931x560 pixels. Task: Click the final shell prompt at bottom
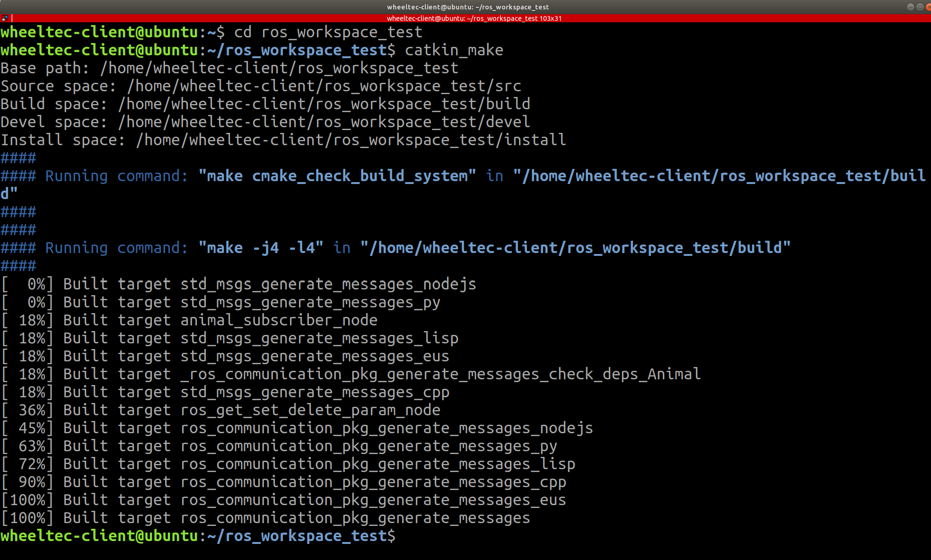pos(198,536)
